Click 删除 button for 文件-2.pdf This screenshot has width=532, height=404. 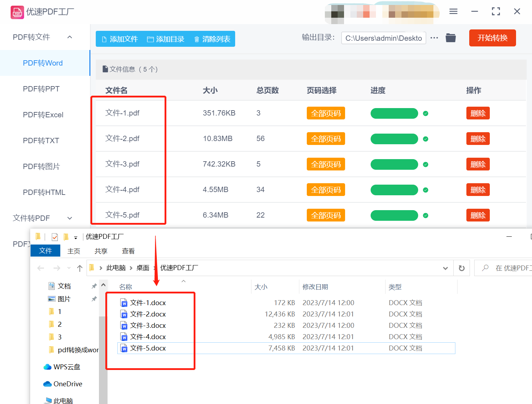[478, 139]
